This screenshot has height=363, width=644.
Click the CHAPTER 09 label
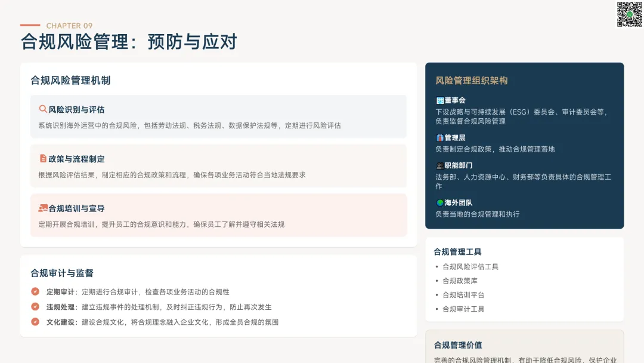click(x=69, y=26)
